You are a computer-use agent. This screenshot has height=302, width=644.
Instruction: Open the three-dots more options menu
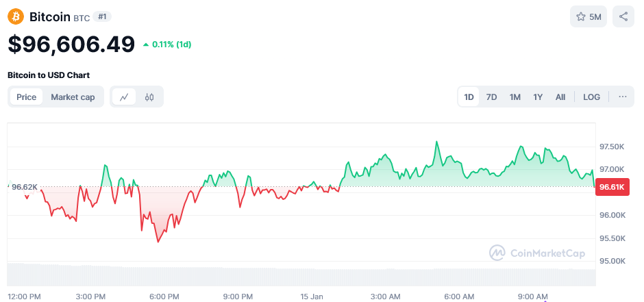(x=623, y=97)
